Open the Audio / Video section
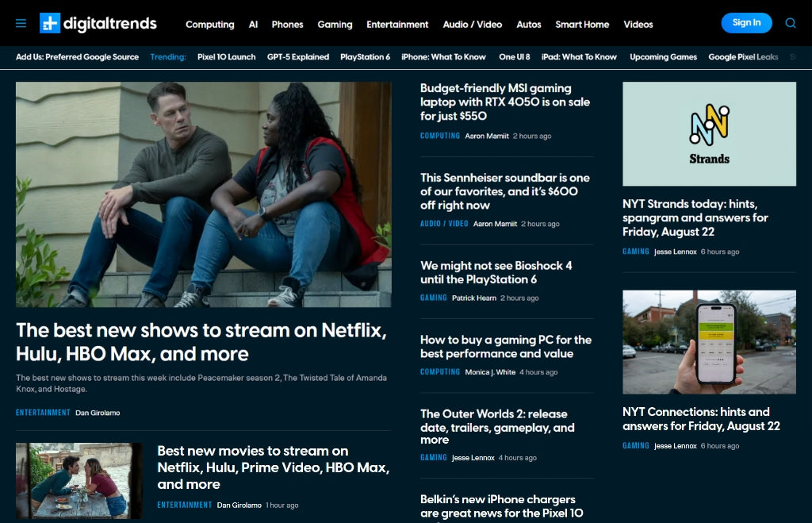The height and width of the screenshot is (523, 812). 472,25
